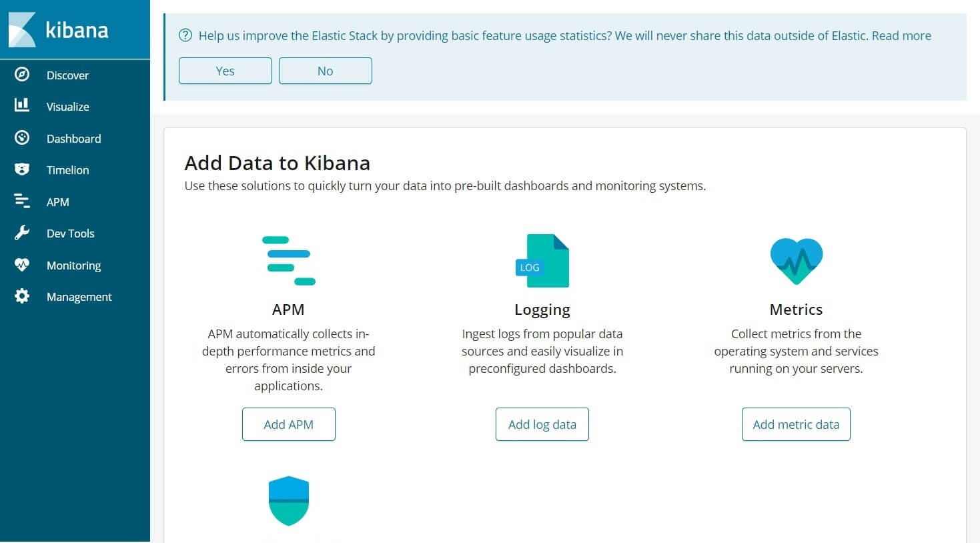Screen dimensions: 980x543
Task: Click the Dev Tools wrench icon
Action: click(x=22, y=233)
